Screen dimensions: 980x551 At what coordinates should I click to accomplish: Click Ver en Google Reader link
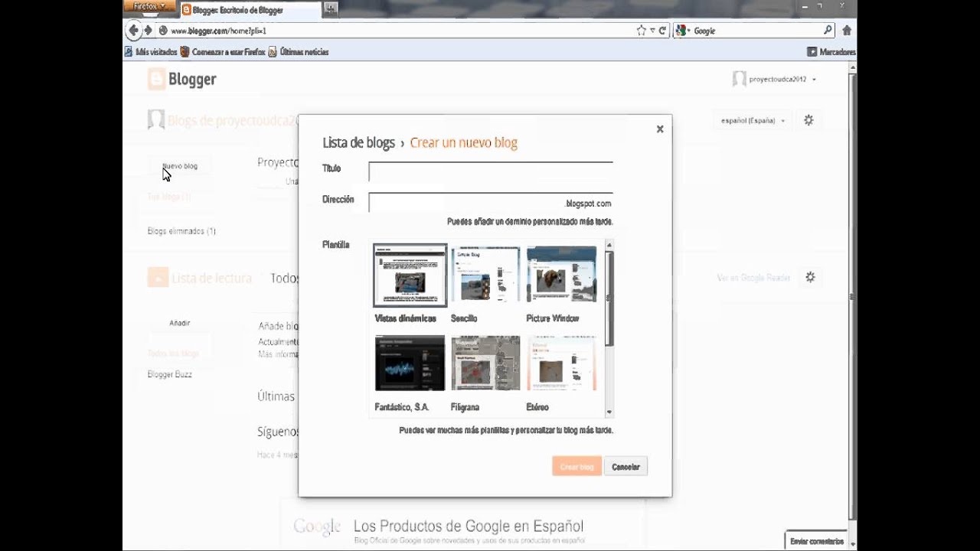point(753,278)
